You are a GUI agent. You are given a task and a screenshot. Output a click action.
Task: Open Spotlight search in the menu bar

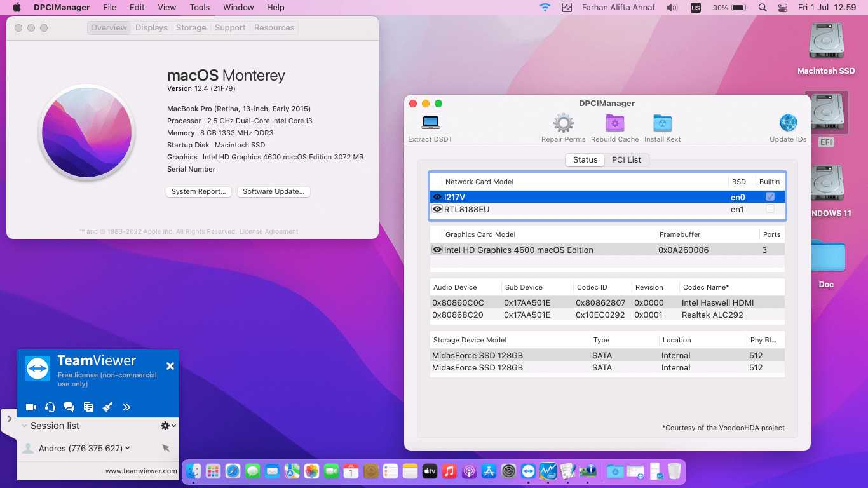click(763, 8)
